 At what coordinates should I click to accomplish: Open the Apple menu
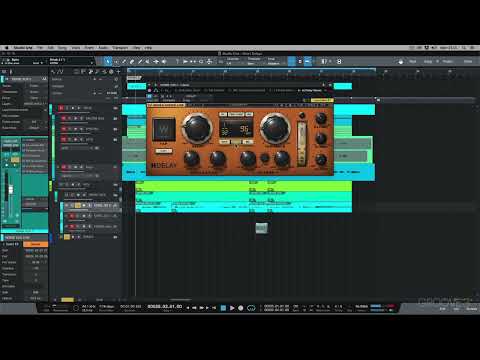click(6, 48)
